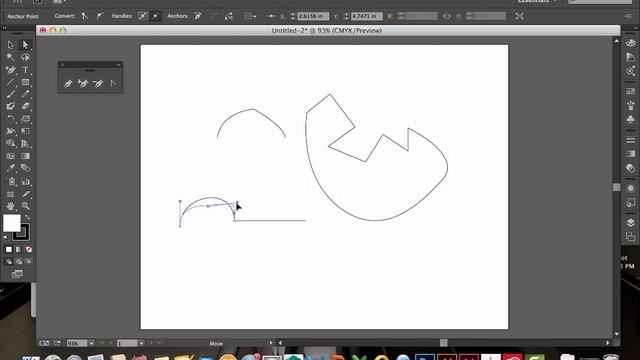Click Delete Anchor Point tool in floating panel
The image size is (640, 360).
[98, 84]
